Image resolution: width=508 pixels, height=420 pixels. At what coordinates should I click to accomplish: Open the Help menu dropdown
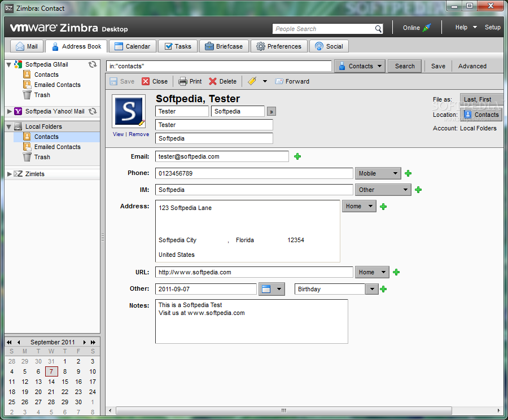click(x=466, y=28)
